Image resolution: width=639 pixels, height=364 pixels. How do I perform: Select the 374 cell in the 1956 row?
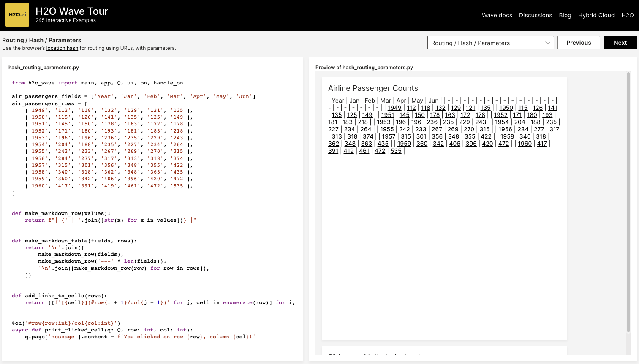coord(369,136)
